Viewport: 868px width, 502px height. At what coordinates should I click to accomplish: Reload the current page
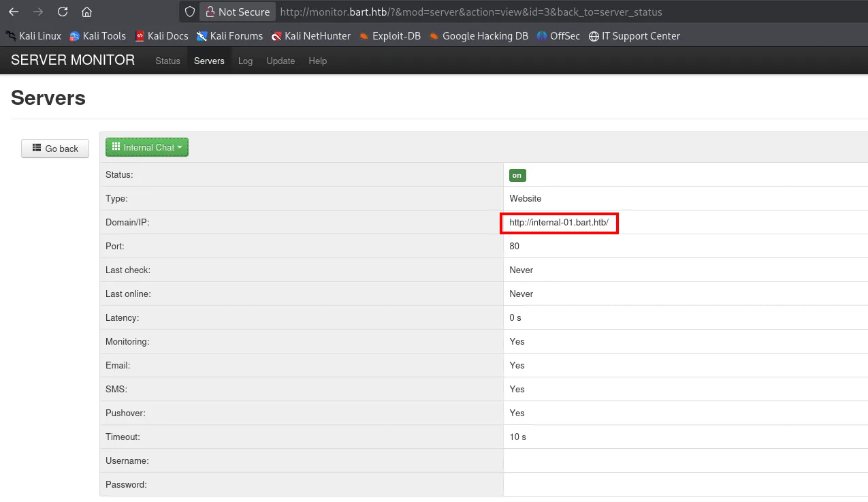[63, 12]
